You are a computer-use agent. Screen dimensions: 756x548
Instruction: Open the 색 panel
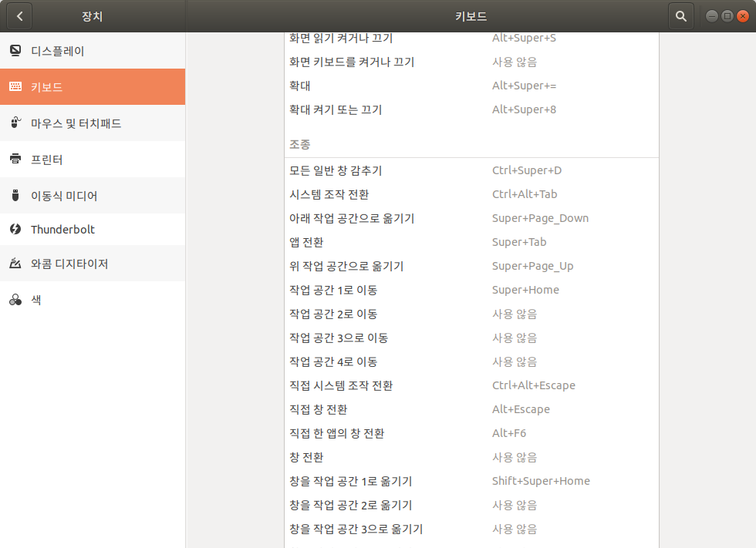click(93, 300)
